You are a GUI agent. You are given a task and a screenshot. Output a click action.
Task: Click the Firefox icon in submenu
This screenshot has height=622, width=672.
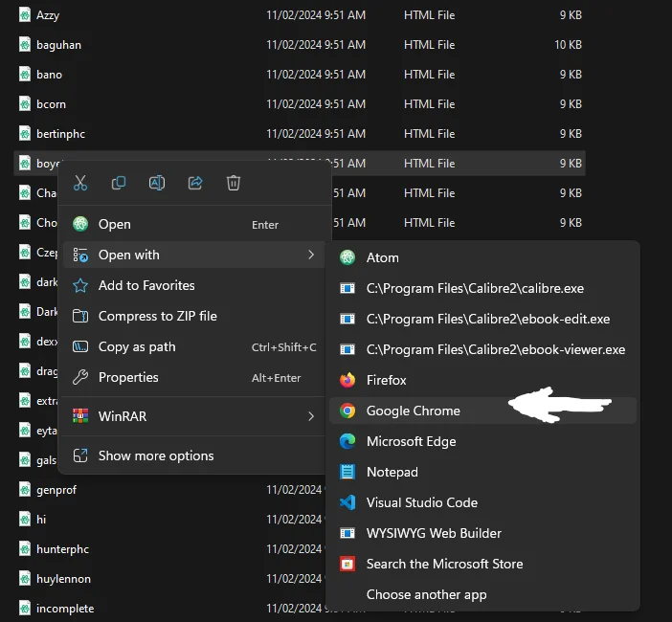tap(347, 380)
